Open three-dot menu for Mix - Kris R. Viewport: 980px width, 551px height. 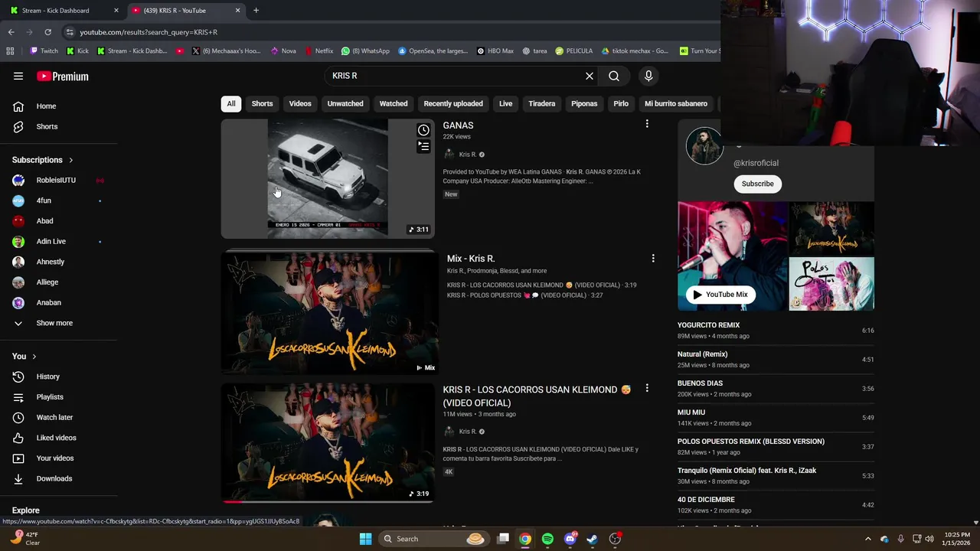click(x=653, y=259)
